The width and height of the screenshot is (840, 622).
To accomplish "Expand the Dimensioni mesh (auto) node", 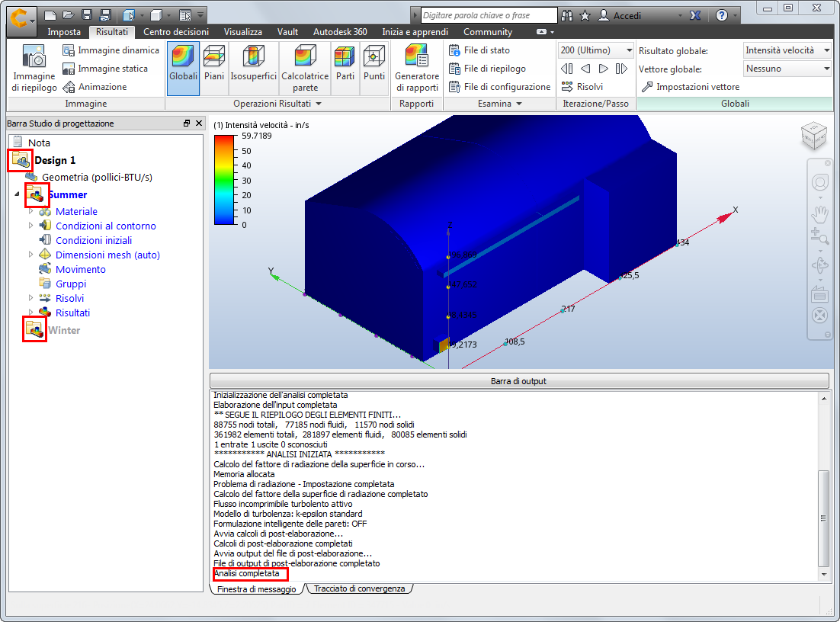I will tap(31, 255).
